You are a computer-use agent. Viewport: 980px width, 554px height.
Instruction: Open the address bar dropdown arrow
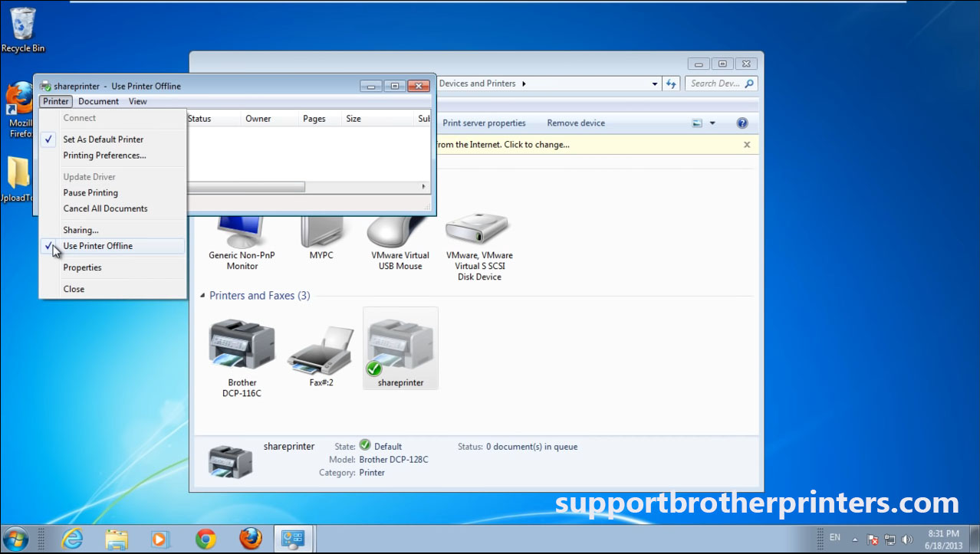coord(654,84)
